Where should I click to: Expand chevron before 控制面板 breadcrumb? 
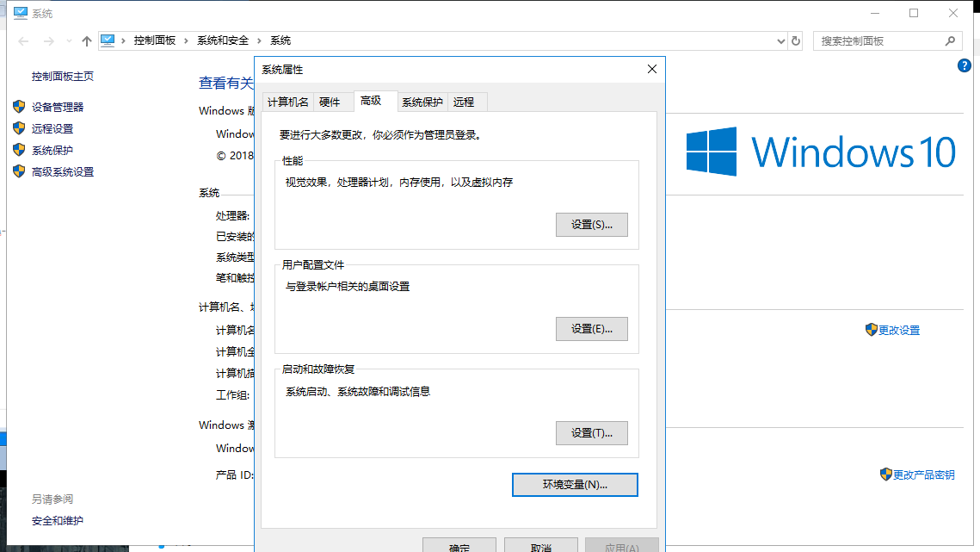tap(123, 40)
